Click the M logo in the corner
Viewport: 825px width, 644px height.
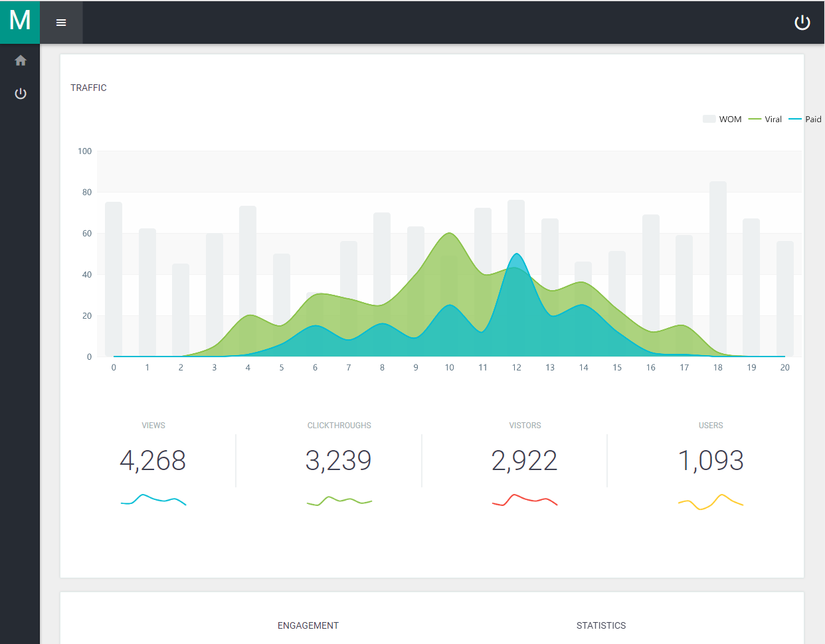[20, 22]
